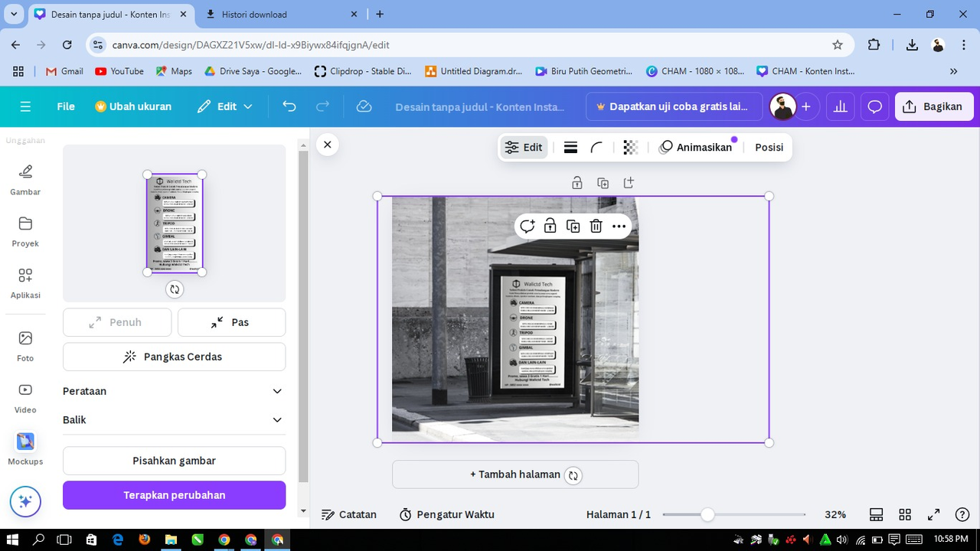Viewport: 980px width, 551px height.
Task: Duplicate element from floating toolbar
Action: [573, 226]
